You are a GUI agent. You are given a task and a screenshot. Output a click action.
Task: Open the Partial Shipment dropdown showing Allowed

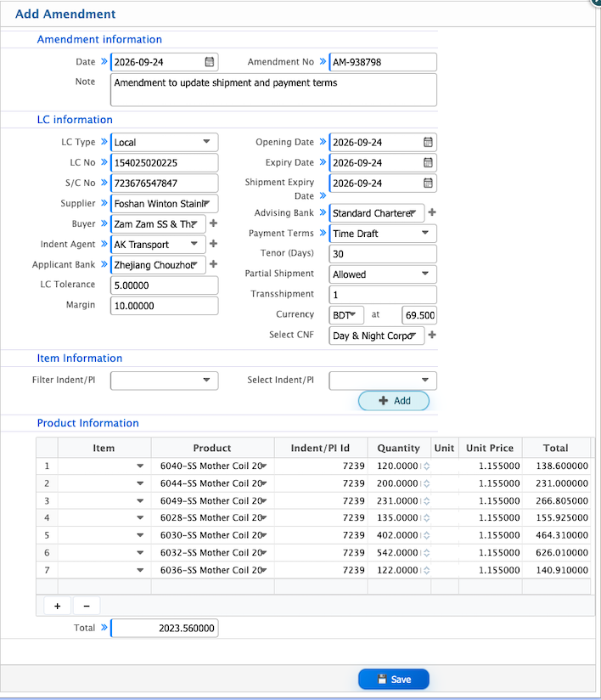click(x=383, y=274)
